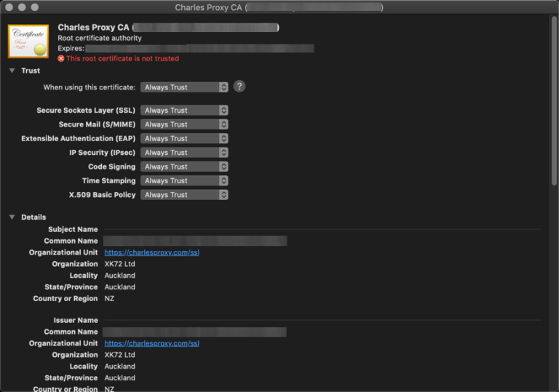The image size is (559, 392).
Task: Click the vertical scrollbar on right edge
Action: coord(554,109)
